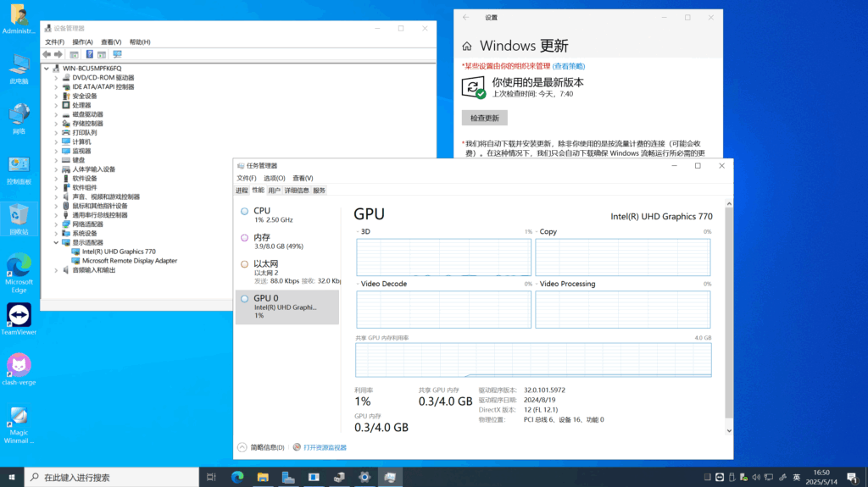The width and height of the screenshot is (868, 487).
Task: Expand the 磁盘驱动器 disk drives node
Action: click(x=56, y=114)
